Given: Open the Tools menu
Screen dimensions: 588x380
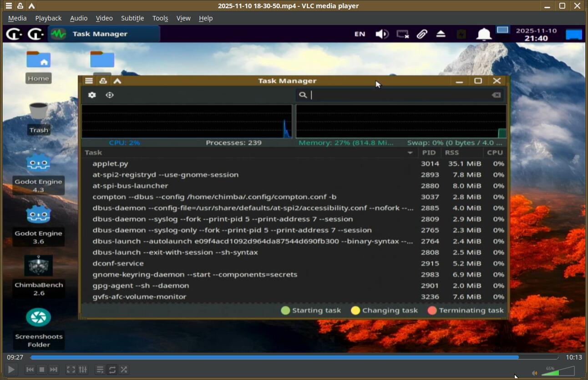Looking at the screenshot, I should [160, 18].
